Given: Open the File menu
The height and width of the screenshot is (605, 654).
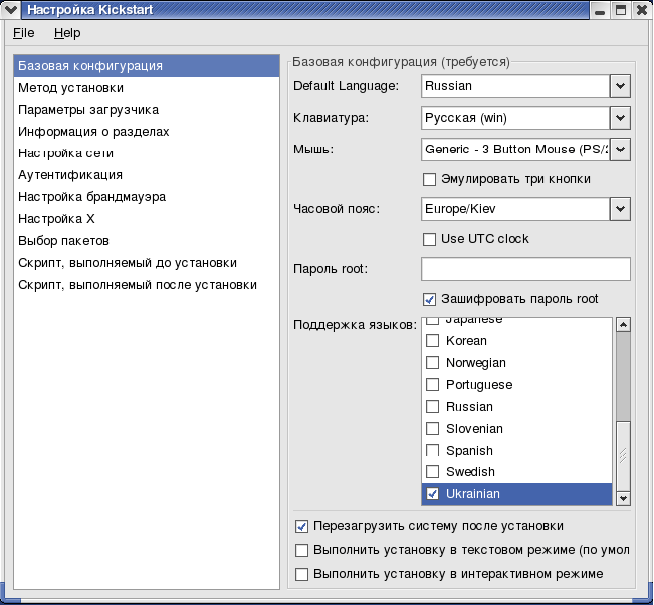Looking at the screenshot, I should pyautogui.click(x=23, y=33).
